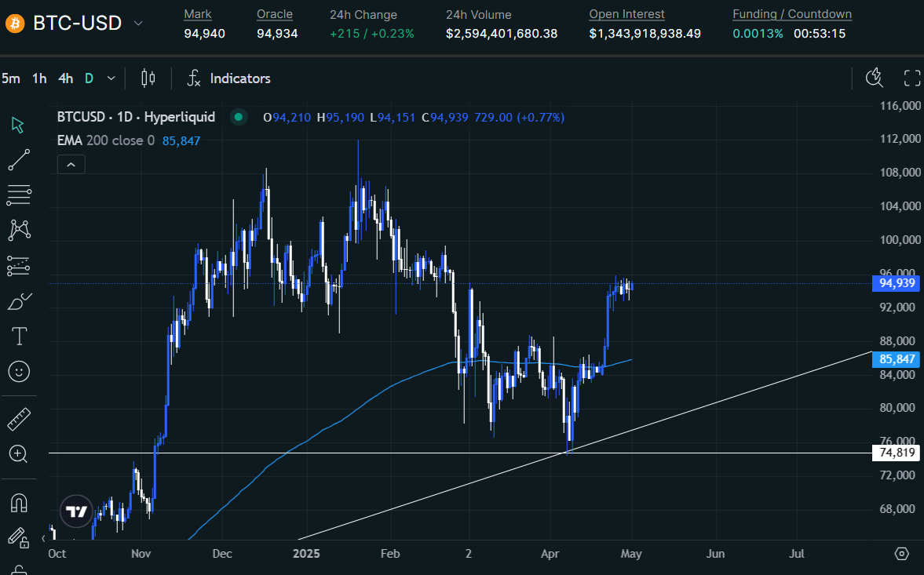Enter fullscreen chart mode
The width and height of the screenshot is (924, 575).
click(x=911, y=78)
